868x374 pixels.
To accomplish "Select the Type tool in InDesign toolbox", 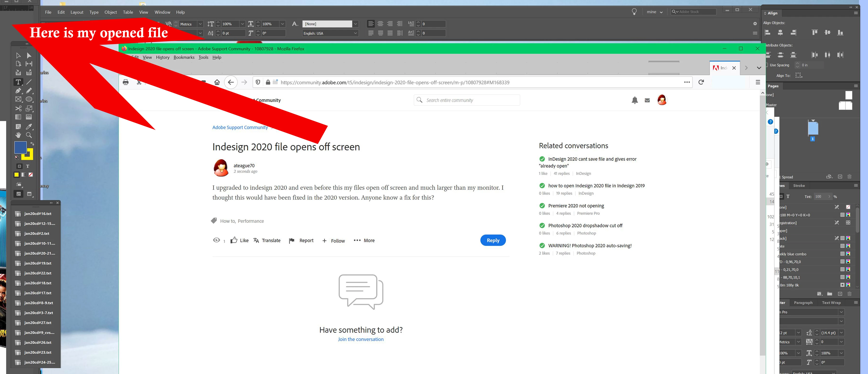I will 18,82.
